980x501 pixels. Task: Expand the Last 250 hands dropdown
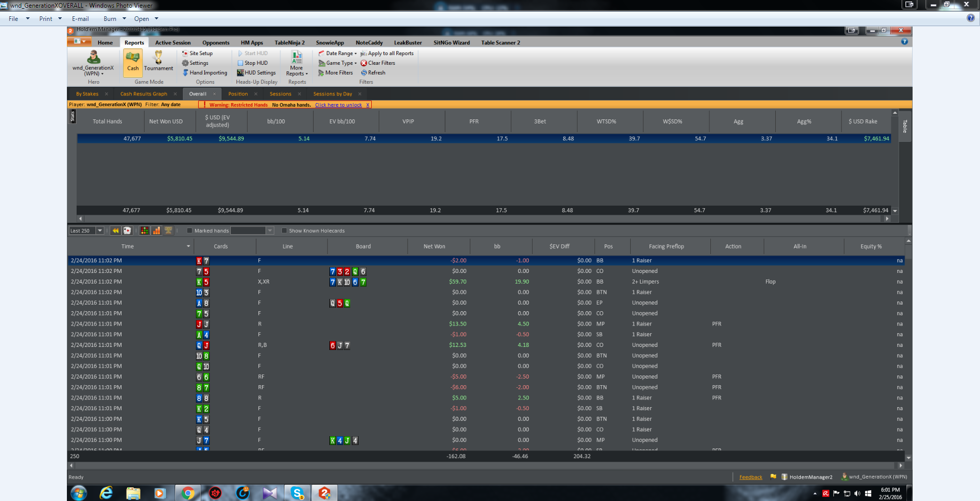[100, 231]
